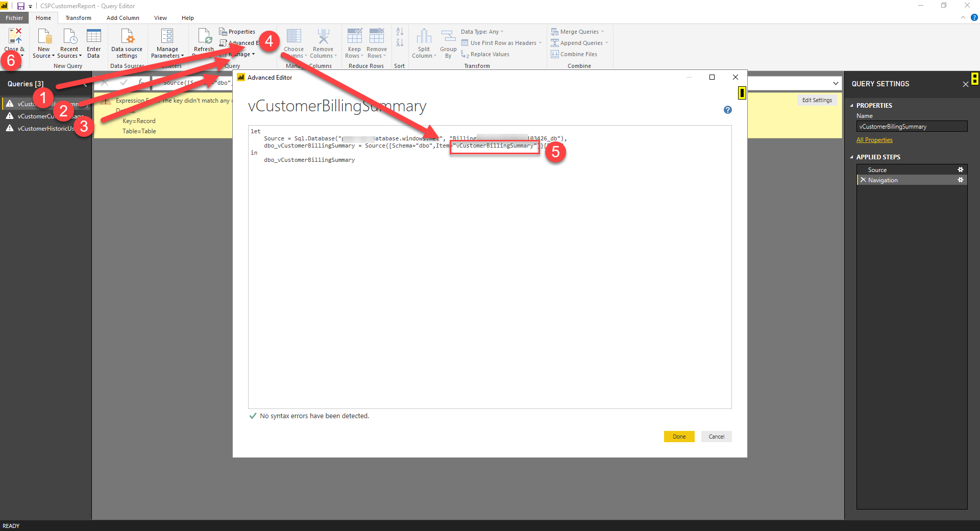Select the Navigation applied step
Viewport: 980px width, 531px height.
pyautogui.click(x=912, y=180)
